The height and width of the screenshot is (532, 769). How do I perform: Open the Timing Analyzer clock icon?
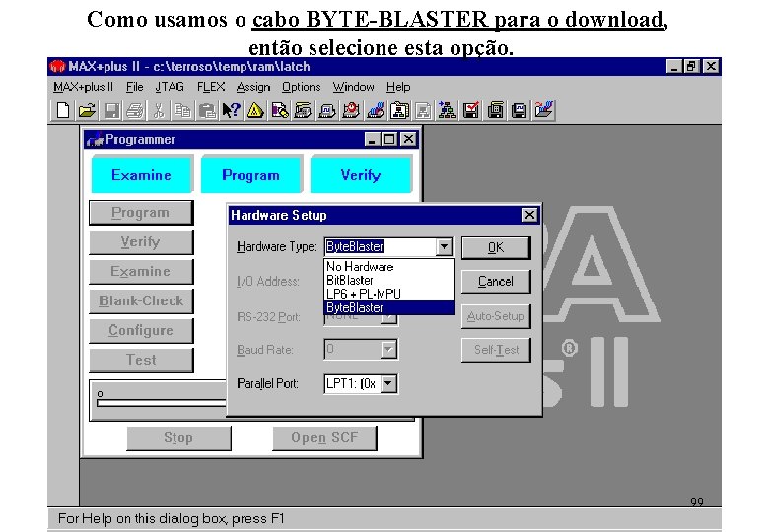(x=351, y=110)
